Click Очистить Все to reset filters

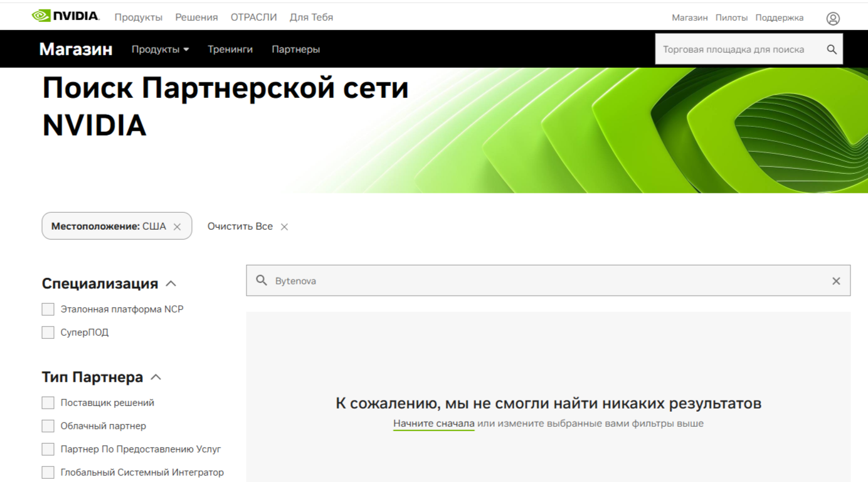pyautogui.click(x=240, y=227)
